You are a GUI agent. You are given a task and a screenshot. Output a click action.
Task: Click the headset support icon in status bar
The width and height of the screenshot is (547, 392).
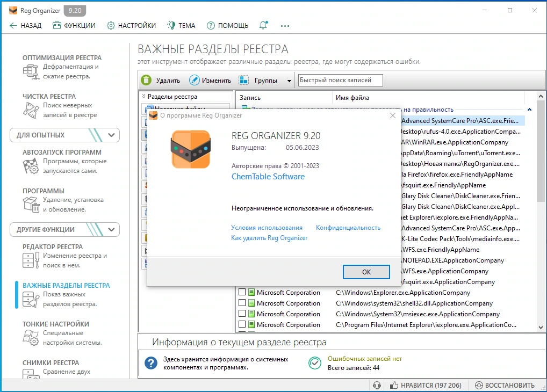click(x=377, y=386)
